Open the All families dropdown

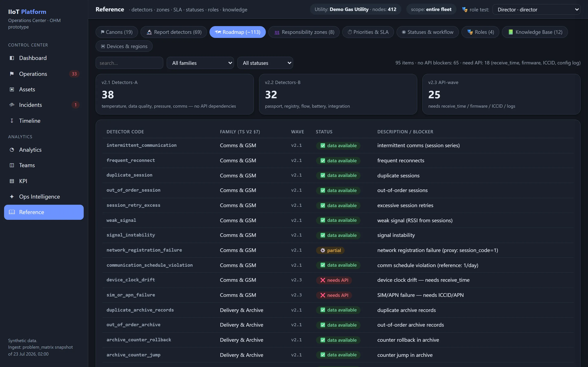200,63
